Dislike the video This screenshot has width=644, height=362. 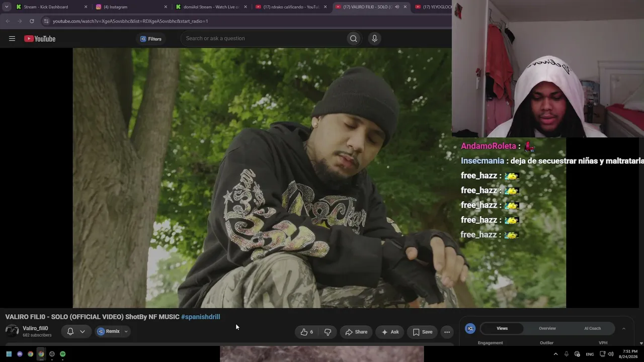tap(328, 332)
